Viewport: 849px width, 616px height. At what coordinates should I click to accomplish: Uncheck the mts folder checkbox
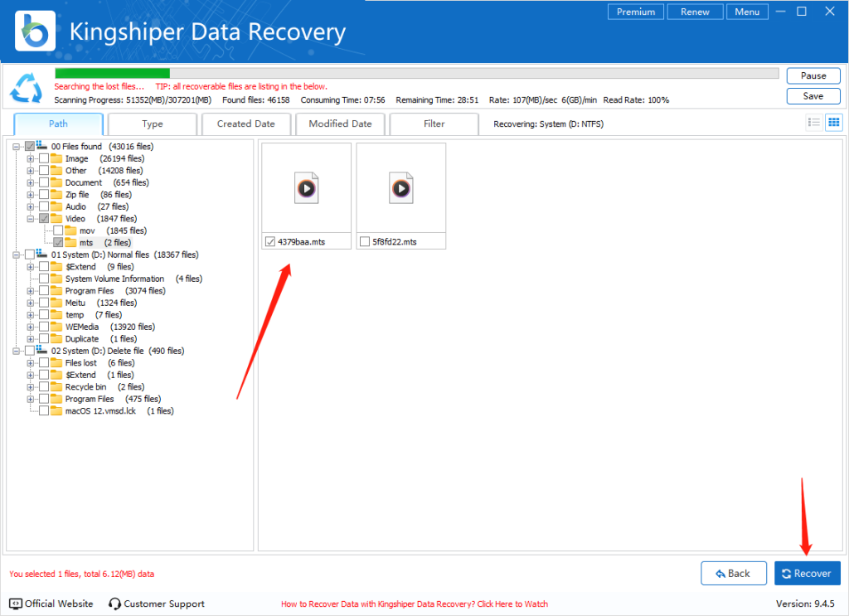coord(58,242)
